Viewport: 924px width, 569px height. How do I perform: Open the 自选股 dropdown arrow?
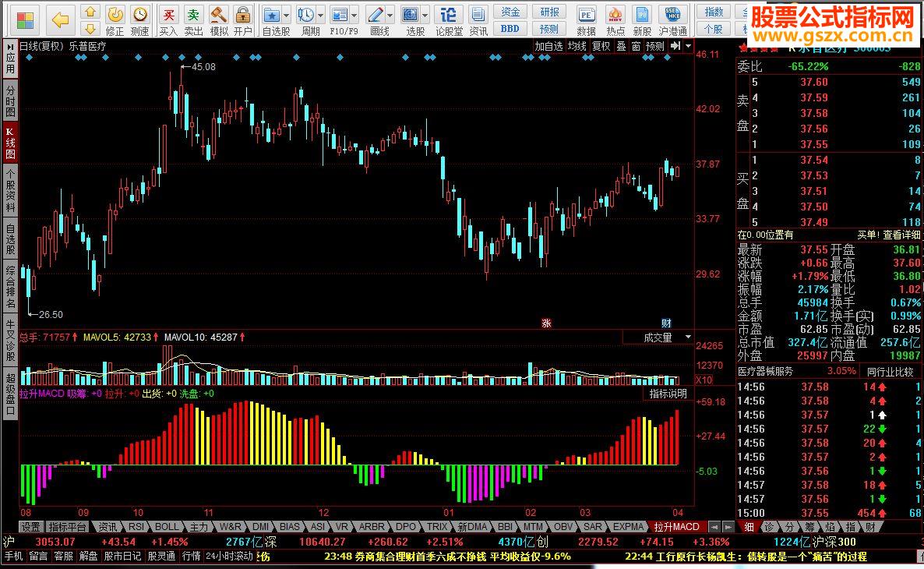point(287,16)
